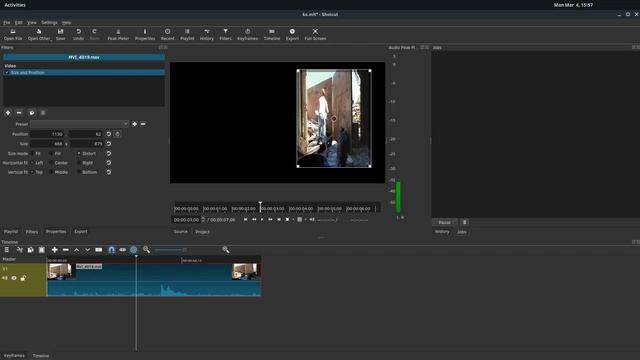Switch to the bottom Keyframes tab
This screenshot has height=360, width=640.
click(14, 356)
